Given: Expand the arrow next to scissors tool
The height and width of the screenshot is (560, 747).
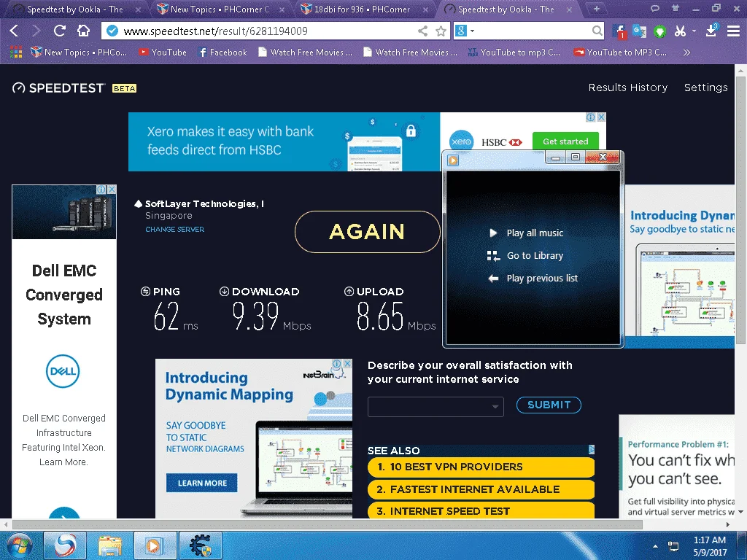Looking at the screenshot, I should 694,31.
